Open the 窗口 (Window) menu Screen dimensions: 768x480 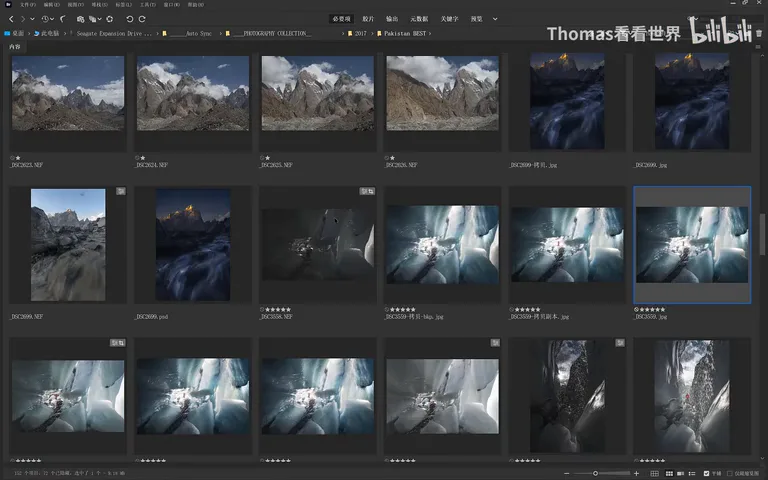[171, 4]
